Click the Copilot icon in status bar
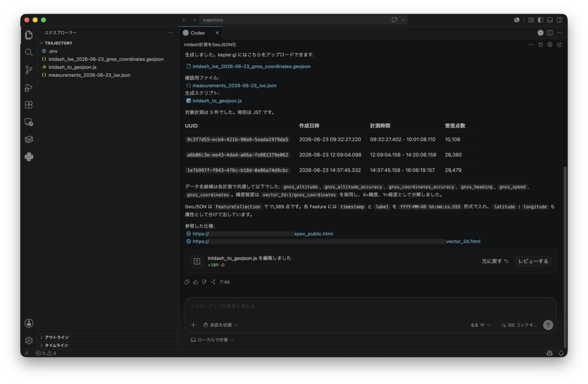The height and width of the screenshot is (384, 588). click(549, 353)
